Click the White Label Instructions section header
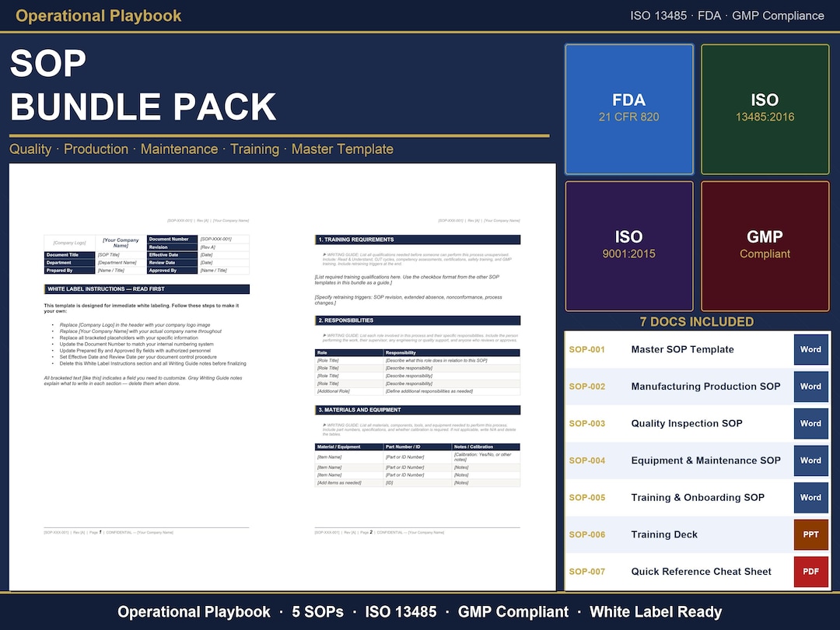Image resolution: width=840 pixels, height=630 pixels. (147, 289)
